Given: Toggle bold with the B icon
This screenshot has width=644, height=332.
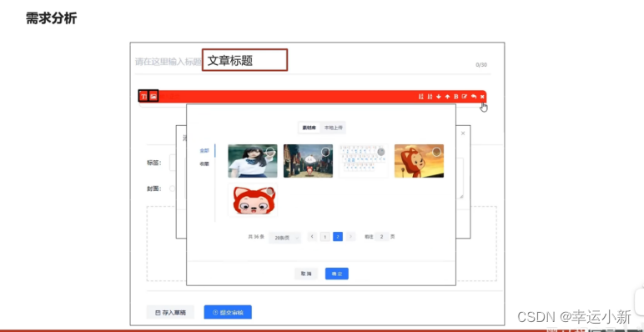Looking at the screenshot, I should [x=456, y=97].
